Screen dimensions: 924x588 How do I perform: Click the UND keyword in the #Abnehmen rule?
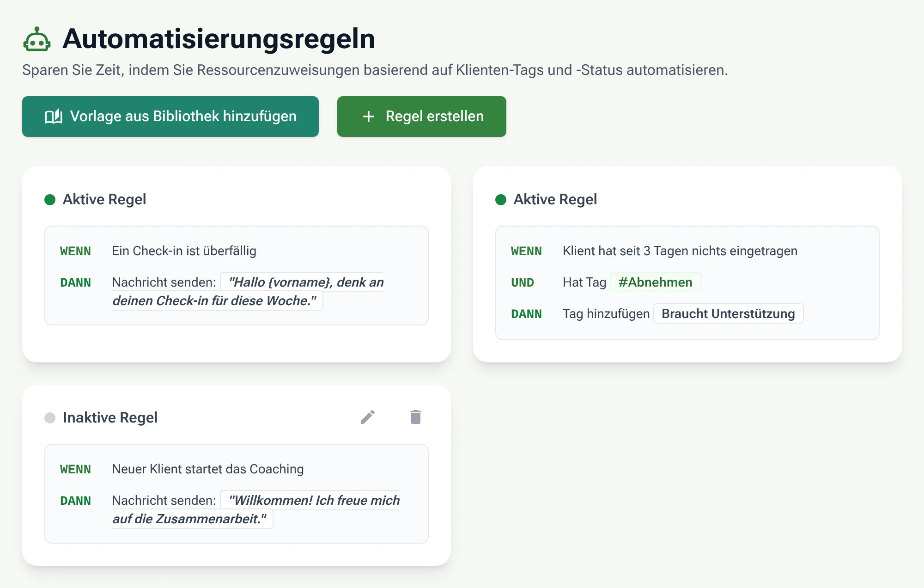tap(523, 282)
